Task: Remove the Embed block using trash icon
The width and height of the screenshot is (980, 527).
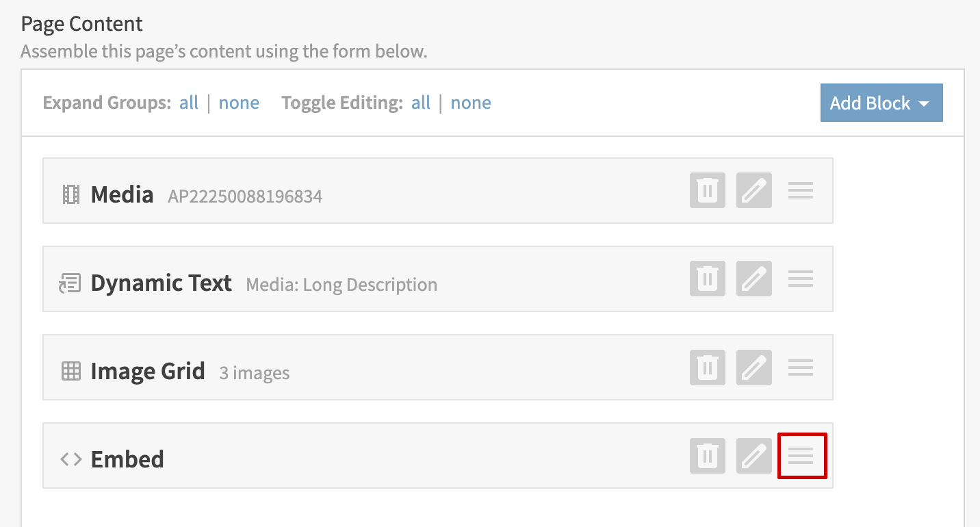Action: pyautogui.click(x=707, y=456)
